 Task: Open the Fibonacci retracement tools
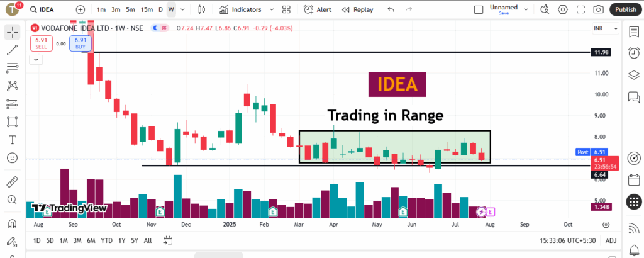point(13,68)
